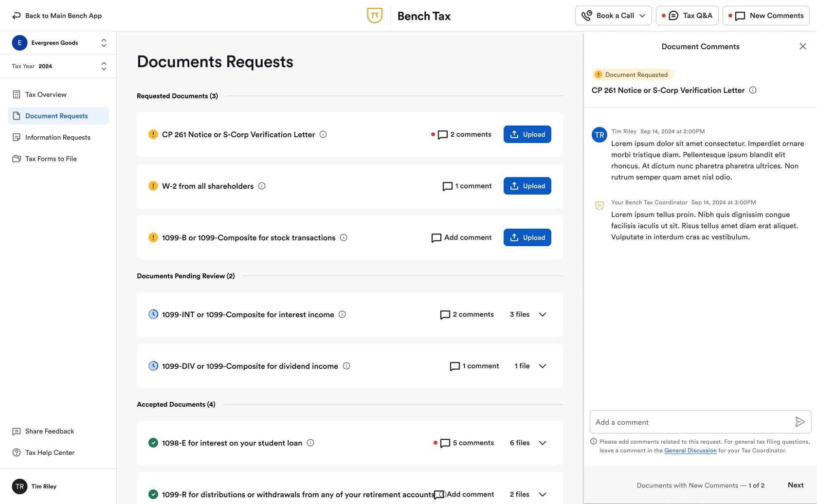The width and height of the screenshot is (817, 504).
Task: Click the Document Requested status badge
Action: [x=633, y=74]
